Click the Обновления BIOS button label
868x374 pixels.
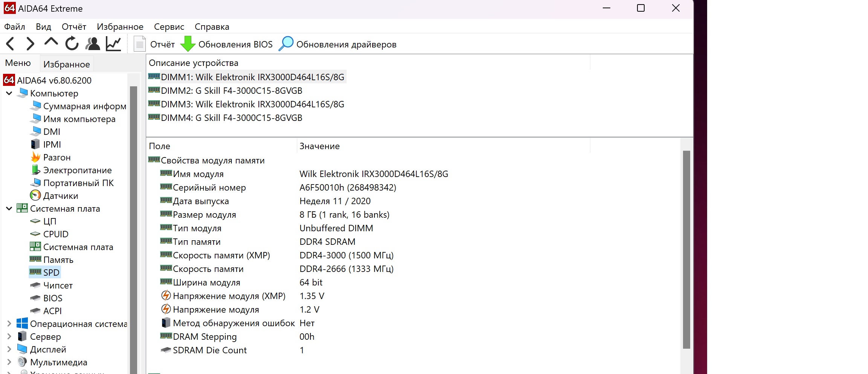point(235,44)
